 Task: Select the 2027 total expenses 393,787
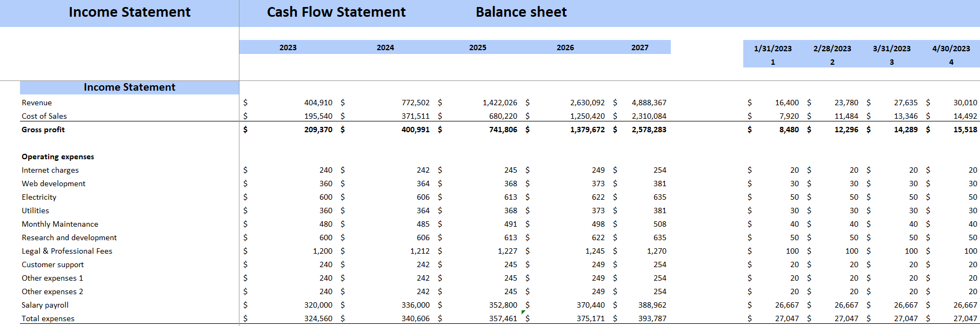pyautogui.click(x=652, y=318)
